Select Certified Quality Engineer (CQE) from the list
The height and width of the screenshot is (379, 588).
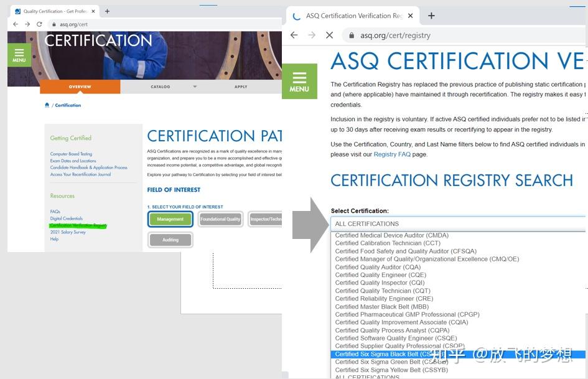point(380,274)
